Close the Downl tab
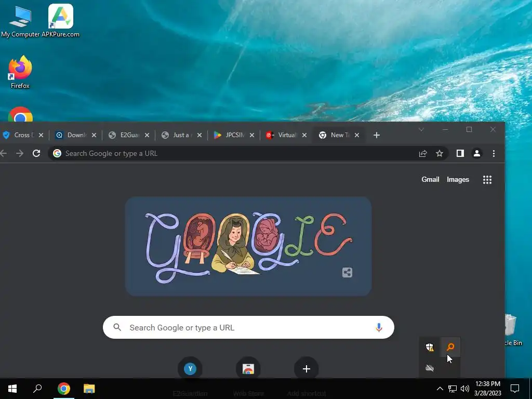This screenshot has width=532, height=399. [x=94, y=135]
